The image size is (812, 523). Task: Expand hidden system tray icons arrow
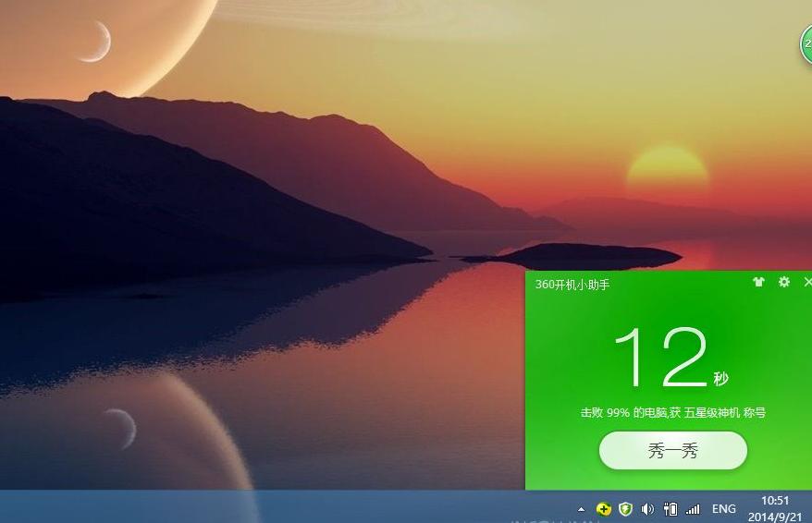(581, 509)
